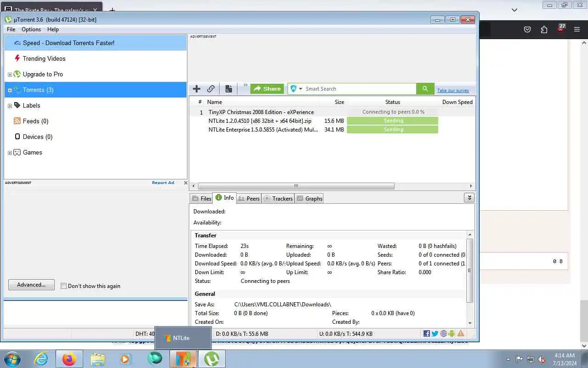Click the Add Torrent plus icon
This screenshot has width=588, height=368.
pos(197,89)
